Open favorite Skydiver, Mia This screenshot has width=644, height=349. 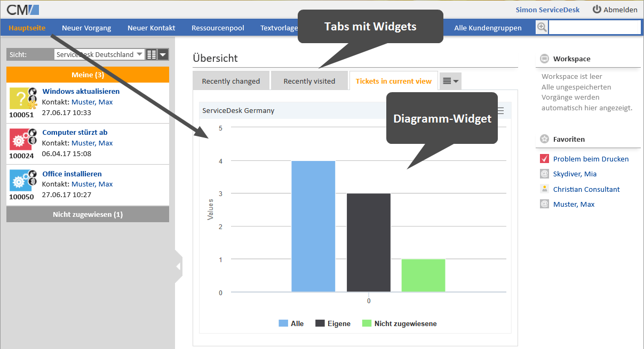[x=575, y=174]
